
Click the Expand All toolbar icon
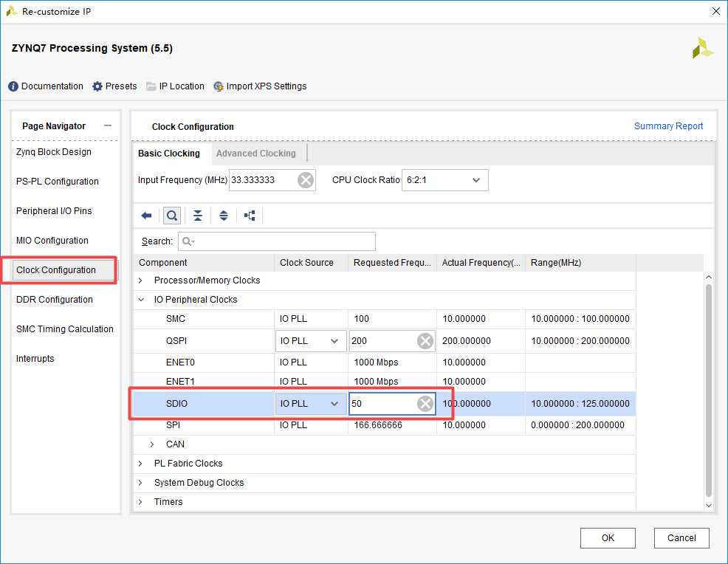coord(224,216)
